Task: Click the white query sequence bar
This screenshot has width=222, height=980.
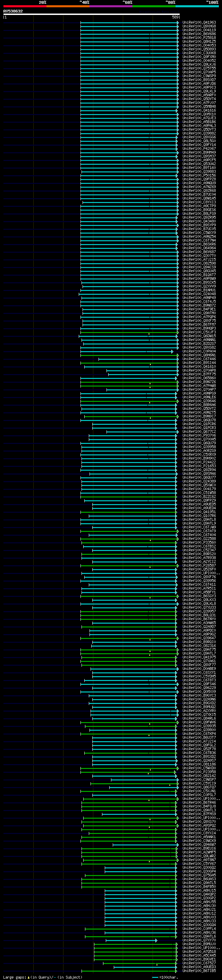Action: (x=92, y=15)
